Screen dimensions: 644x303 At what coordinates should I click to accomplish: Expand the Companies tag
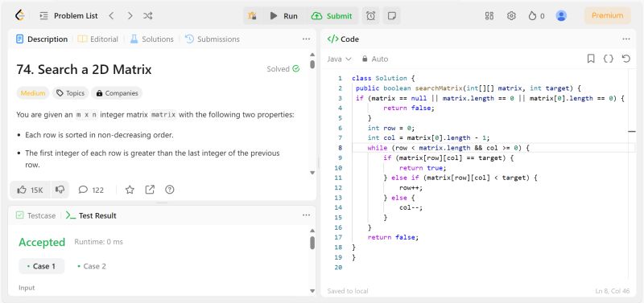117,93
